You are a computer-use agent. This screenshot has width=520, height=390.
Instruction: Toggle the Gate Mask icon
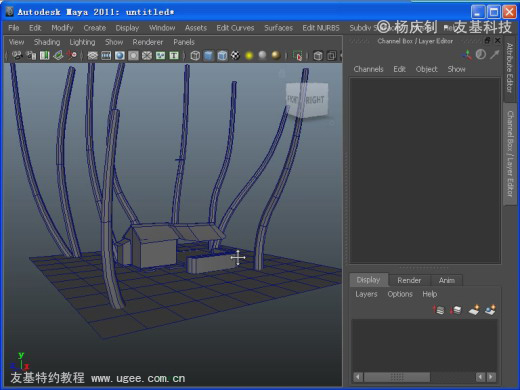[x=133, y=55]
